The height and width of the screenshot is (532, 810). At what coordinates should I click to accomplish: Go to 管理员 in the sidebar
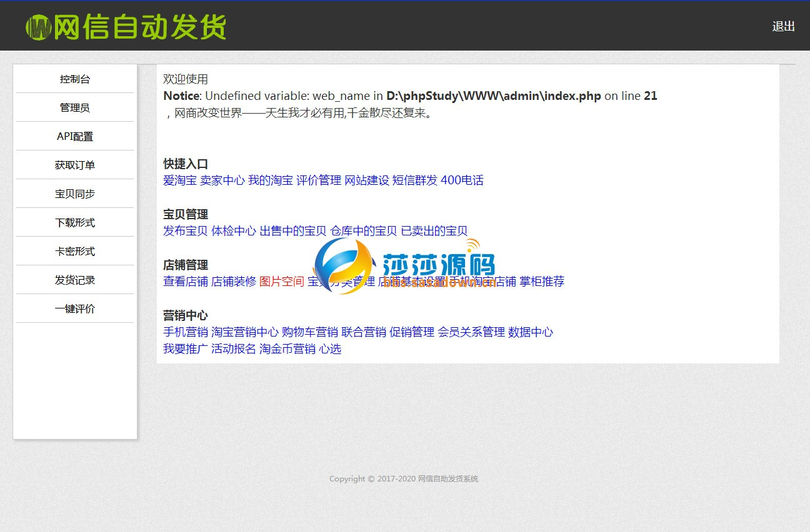75,108
